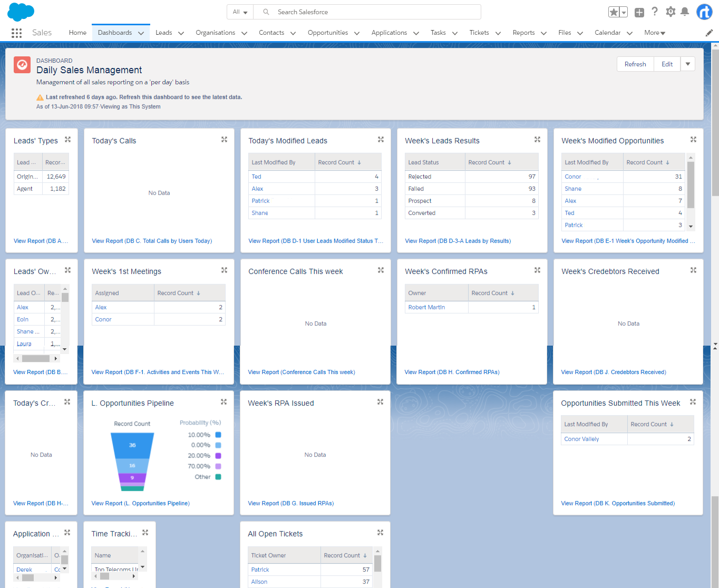
Task: Expand the All Open Tickets widget
Action: (x=380, y=533)
